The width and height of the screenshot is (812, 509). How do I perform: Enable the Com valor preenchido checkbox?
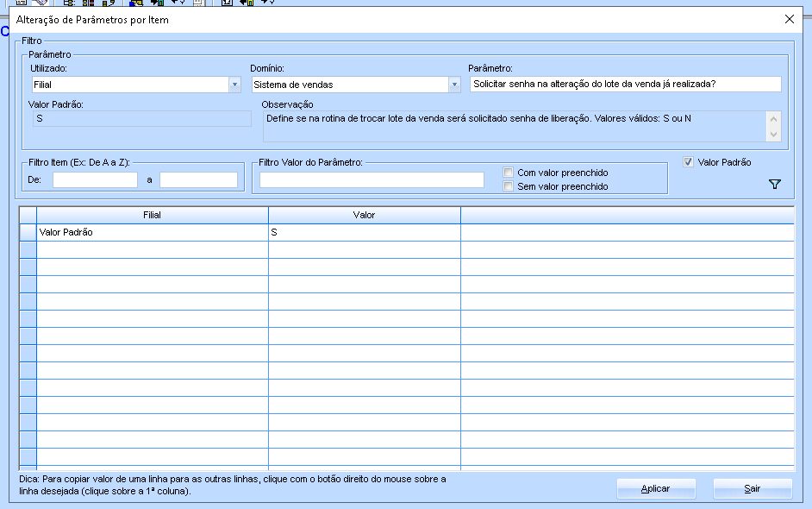(509, 173)
